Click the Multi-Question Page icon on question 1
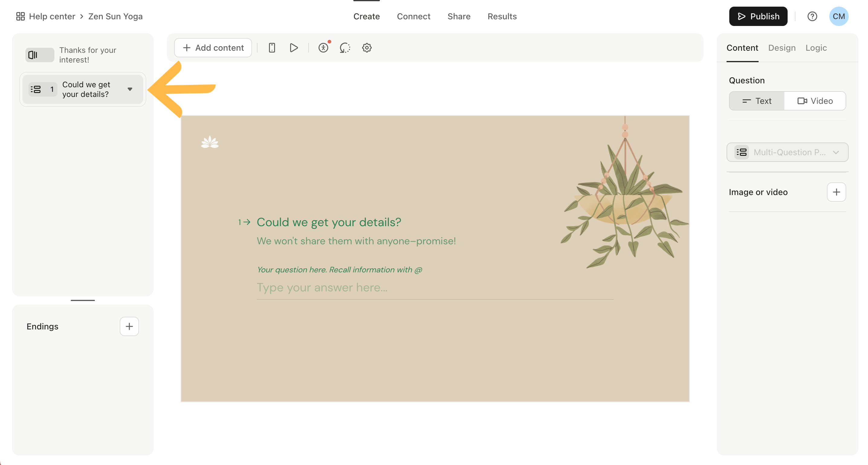The image size is (868, 465). [36, 89]
